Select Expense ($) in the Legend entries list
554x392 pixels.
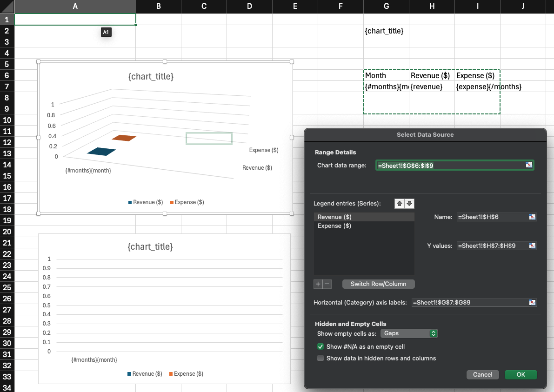coord(334,226)
